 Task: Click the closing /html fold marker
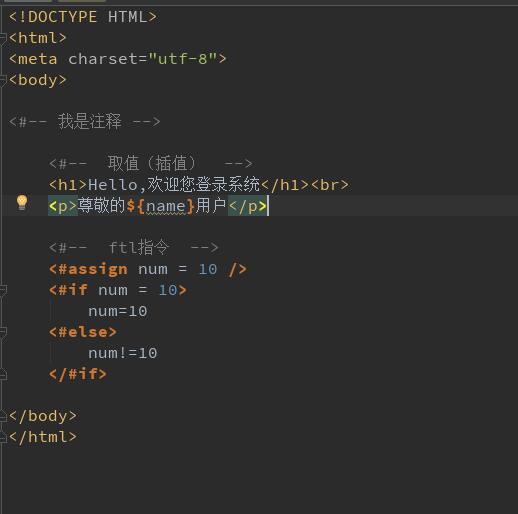tap(3, 437)
